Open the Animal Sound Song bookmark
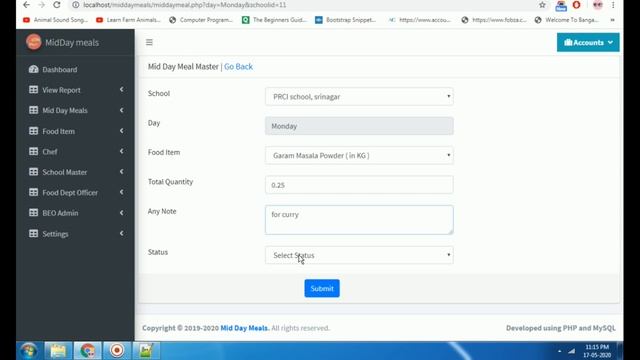This screenshot has height=360, width=640. pyautogui.click(x=56, y=20)
